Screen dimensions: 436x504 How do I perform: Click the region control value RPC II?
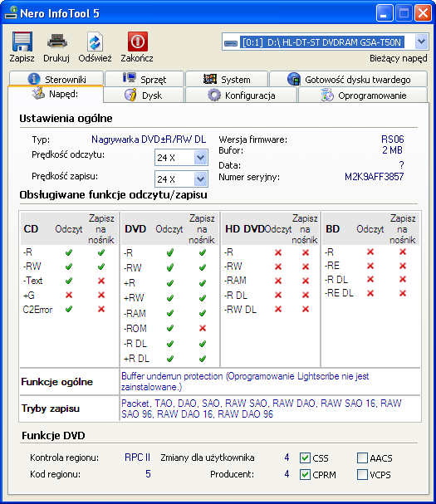click(137, 458)
